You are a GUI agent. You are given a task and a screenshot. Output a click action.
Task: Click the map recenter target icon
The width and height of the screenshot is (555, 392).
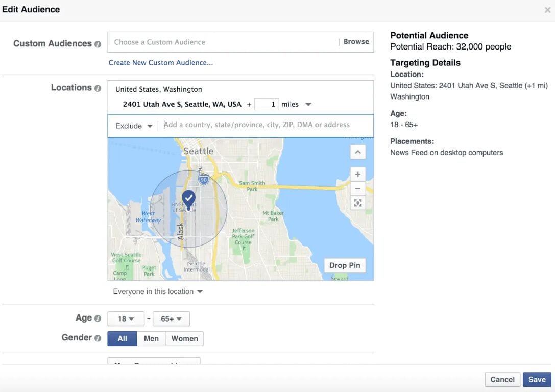tap(358, 203)
